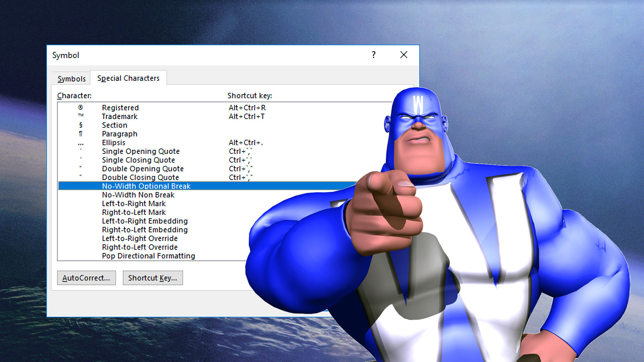This screenshot has width=644, height=362.
Task: Switch to the Symbols tab
Action: point(72,78)
